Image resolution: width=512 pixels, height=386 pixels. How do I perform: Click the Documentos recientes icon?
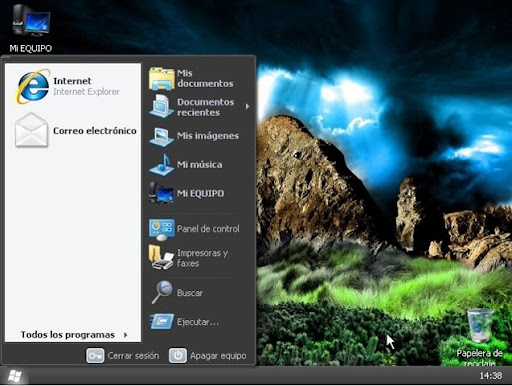pyautogui.click(x=162, y=106)
